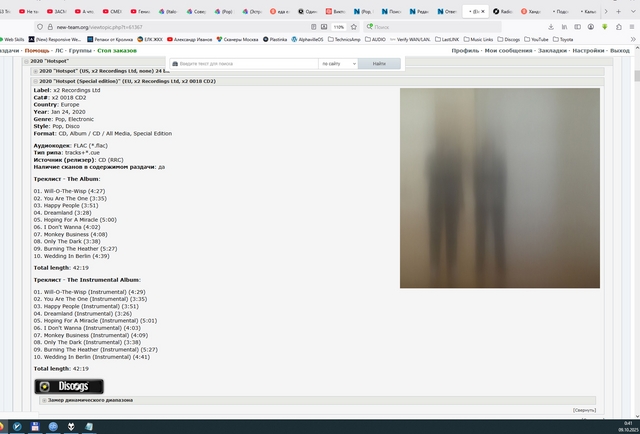
Task: Click the Свернуть link at the bottom
Action: click(584, 410)
